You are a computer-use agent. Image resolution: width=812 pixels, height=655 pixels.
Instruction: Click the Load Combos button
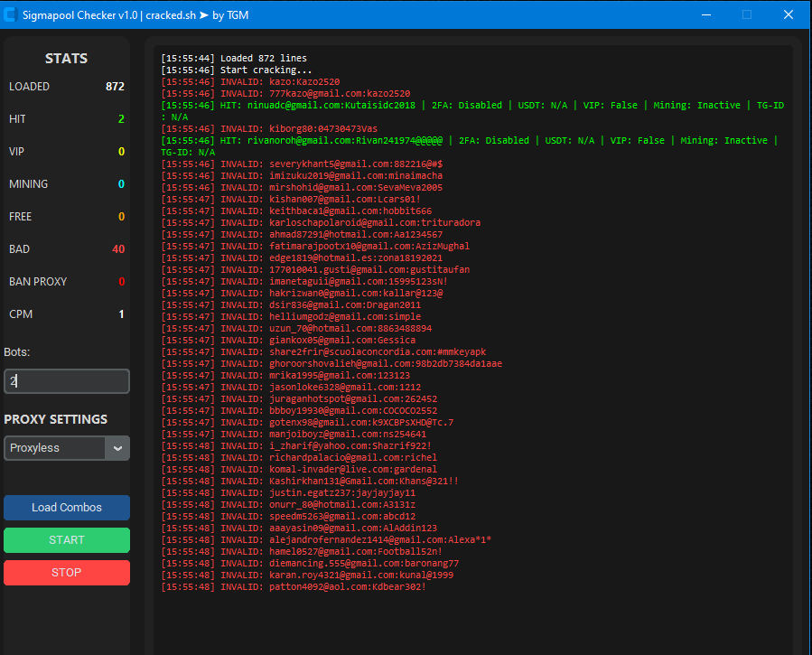click(x=67, y=508)
